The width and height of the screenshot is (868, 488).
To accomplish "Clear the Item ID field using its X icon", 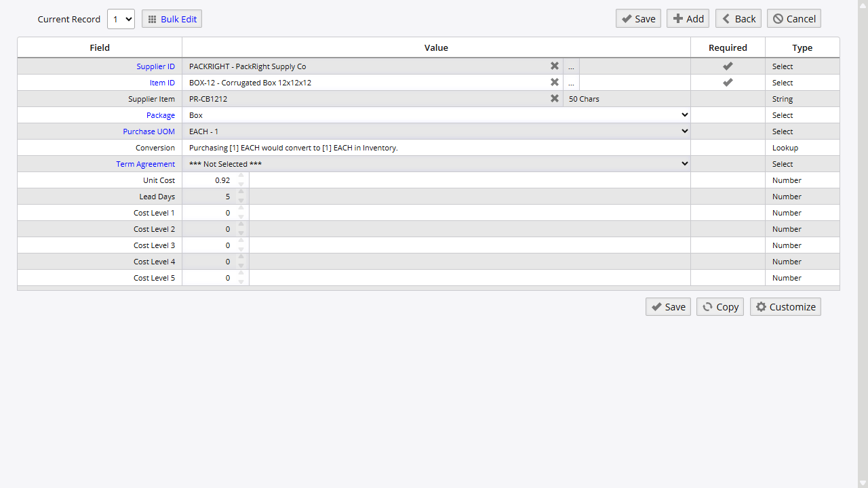I will 555,82.
